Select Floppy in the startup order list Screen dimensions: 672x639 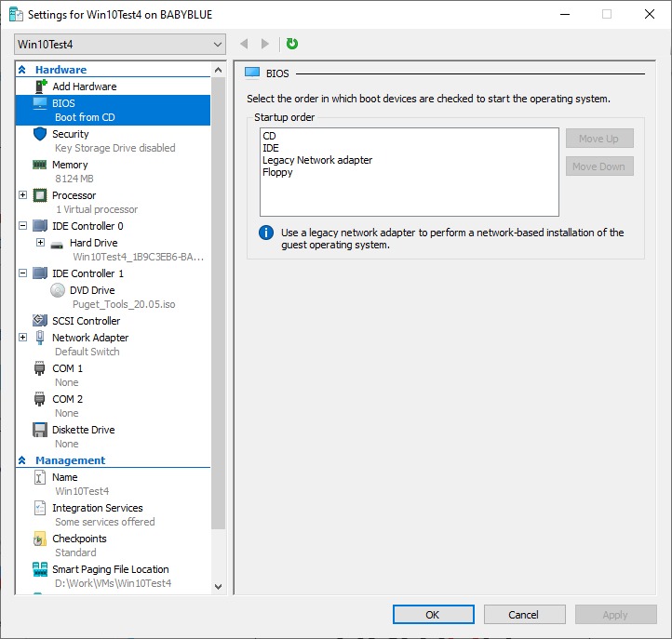pos(277,172)
